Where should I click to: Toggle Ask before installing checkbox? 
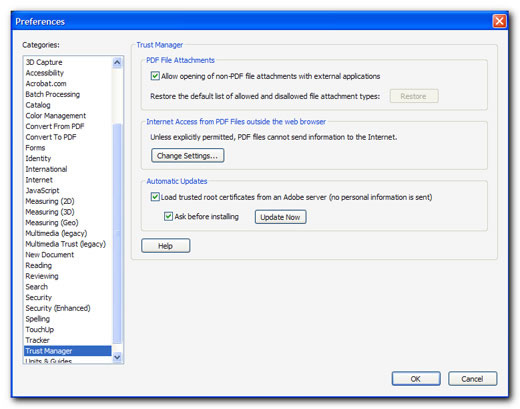coord(168,216)
